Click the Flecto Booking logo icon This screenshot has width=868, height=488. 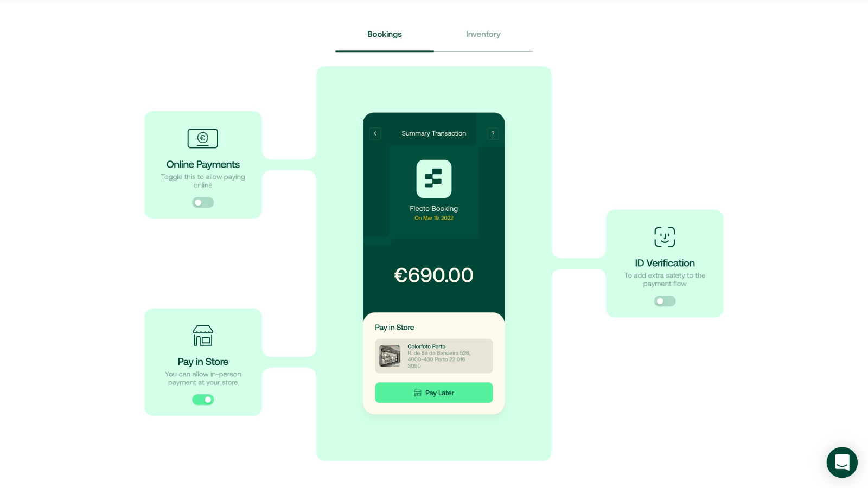point(434,179)
